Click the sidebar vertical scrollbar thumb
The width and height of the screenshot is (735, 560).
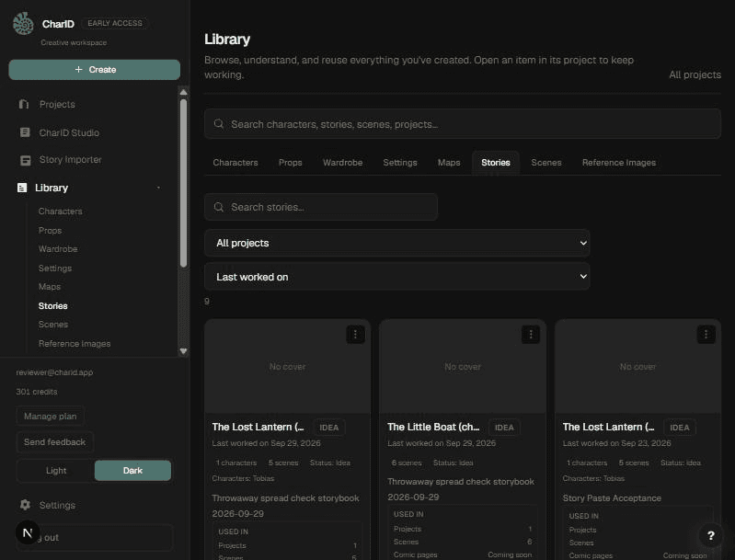[x=183, y=183]
